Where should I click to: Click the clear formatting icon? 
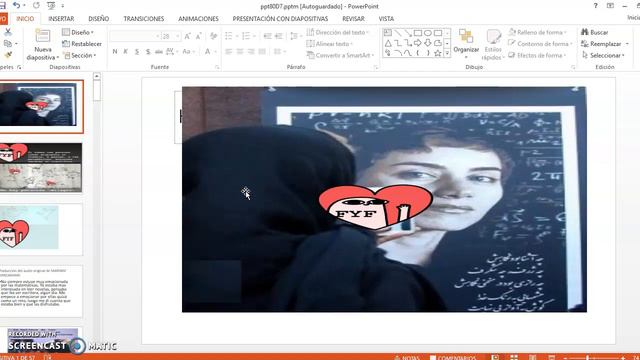[x=213, y=36]
